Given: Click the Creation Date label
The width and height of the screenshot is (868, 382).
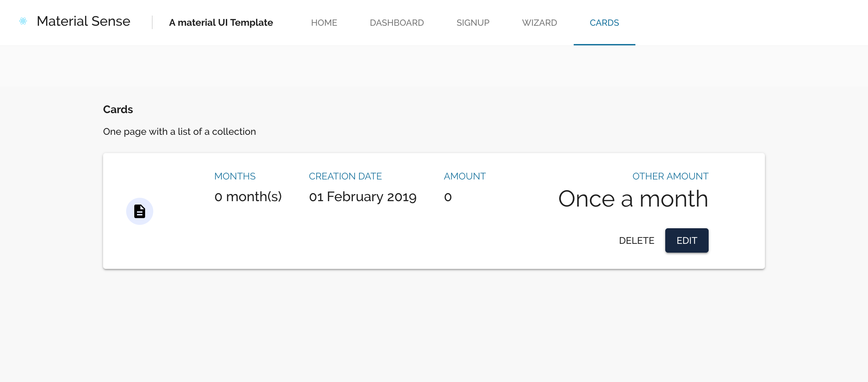Looking at the screenshot, I should (x=345, y=176).
